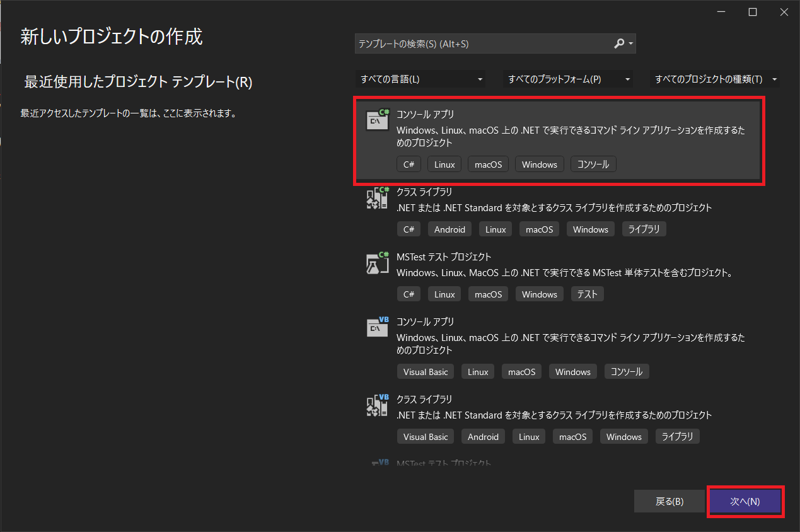Click the VB class library template icon
The height and width of the screenshot is (532, 800).
click(378, 405)
